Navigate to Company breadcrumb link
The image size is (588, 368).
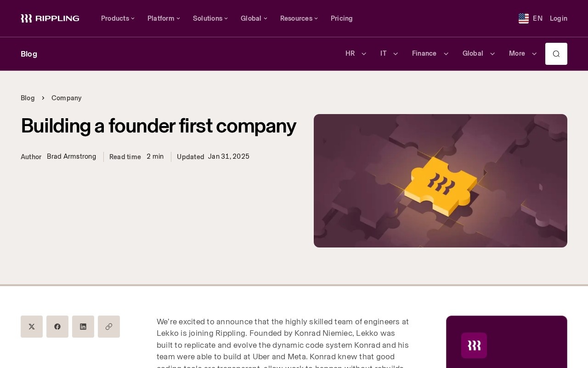(67, 98)
